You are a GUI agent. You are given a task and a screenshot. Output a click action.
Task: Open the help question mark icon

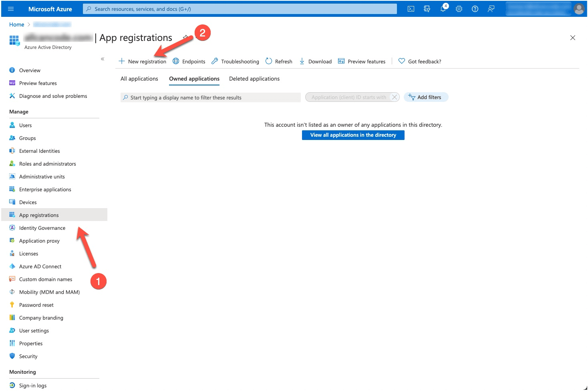[x=475, y=9]
